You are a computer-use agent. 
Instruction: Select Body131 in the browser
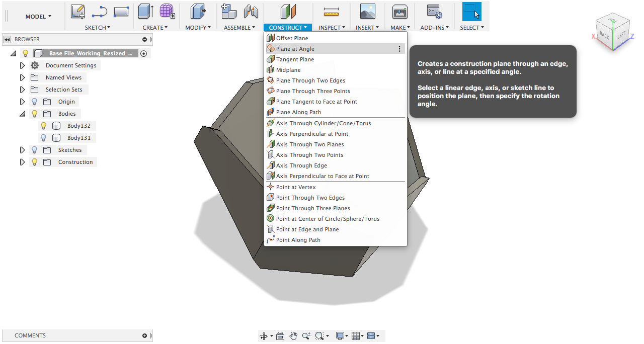78,138
